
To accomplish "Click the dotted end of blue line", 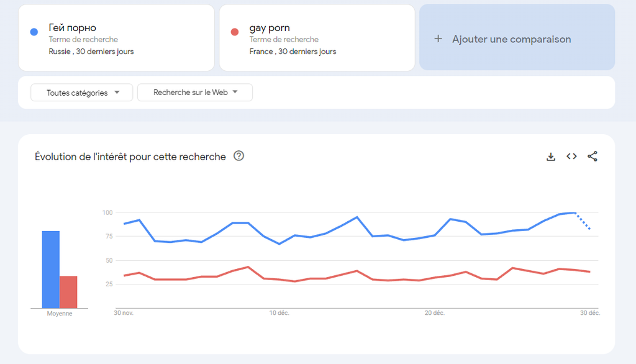I will pos(584,222).
